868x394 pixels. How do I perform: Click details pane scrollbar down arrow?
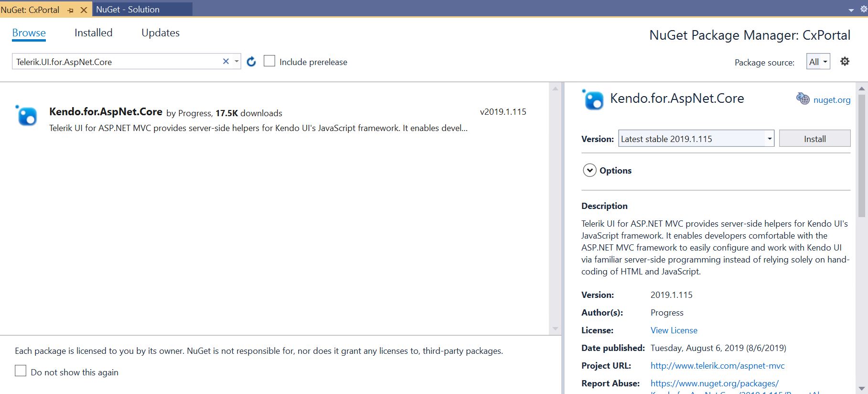point(862,389)
